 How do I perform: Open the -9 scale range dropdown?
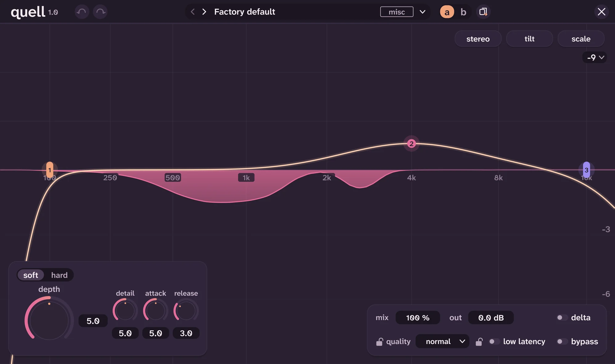(595, 57)
